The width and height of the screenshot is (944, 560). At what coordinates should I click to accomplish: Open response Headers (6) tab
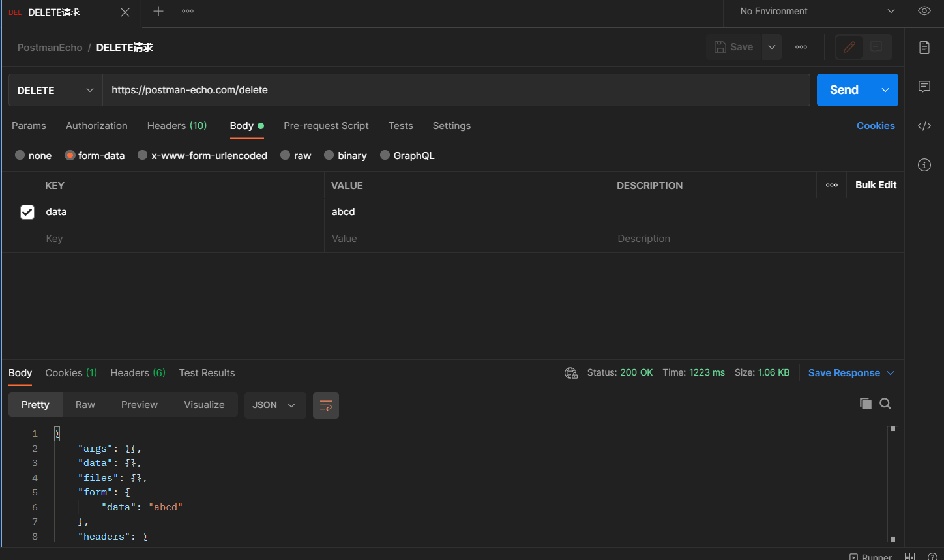point(138,373)
